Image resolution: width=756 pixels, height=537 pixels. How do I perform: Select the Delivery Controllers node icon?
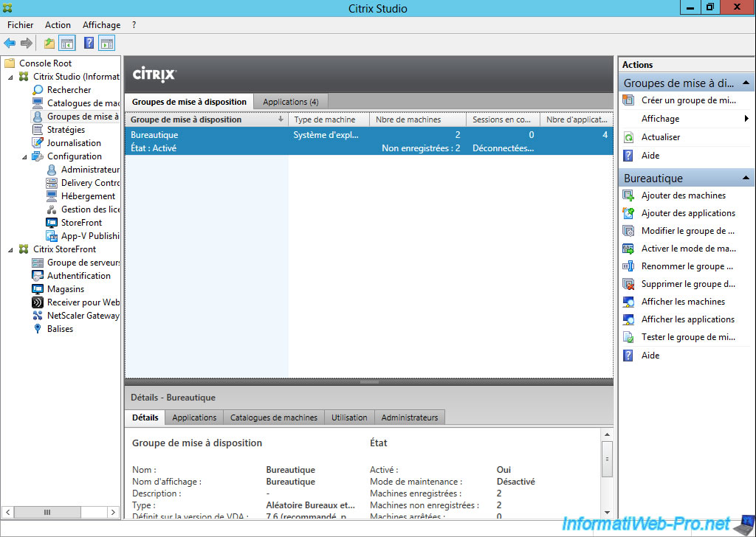pos(52,182)
